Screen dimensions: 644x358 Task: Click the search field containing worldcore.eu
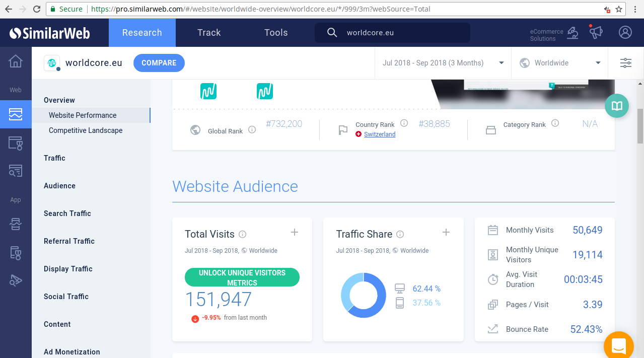[x=392, y=33]
